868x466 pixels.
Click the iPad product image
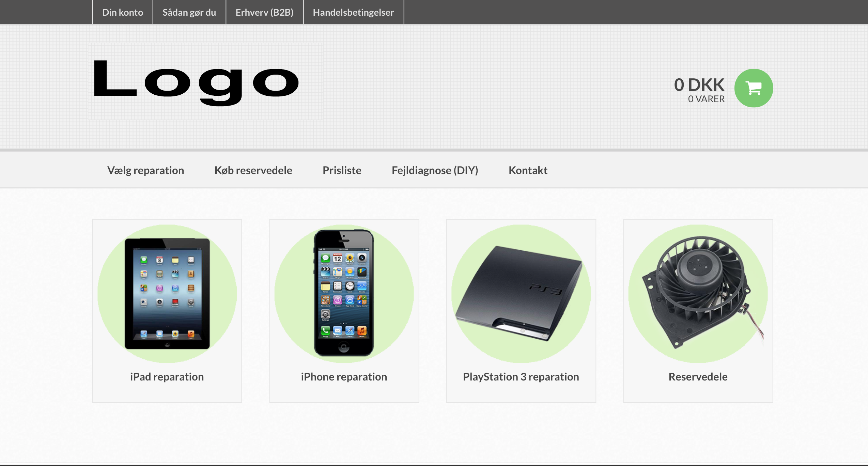tap(167, 294)
